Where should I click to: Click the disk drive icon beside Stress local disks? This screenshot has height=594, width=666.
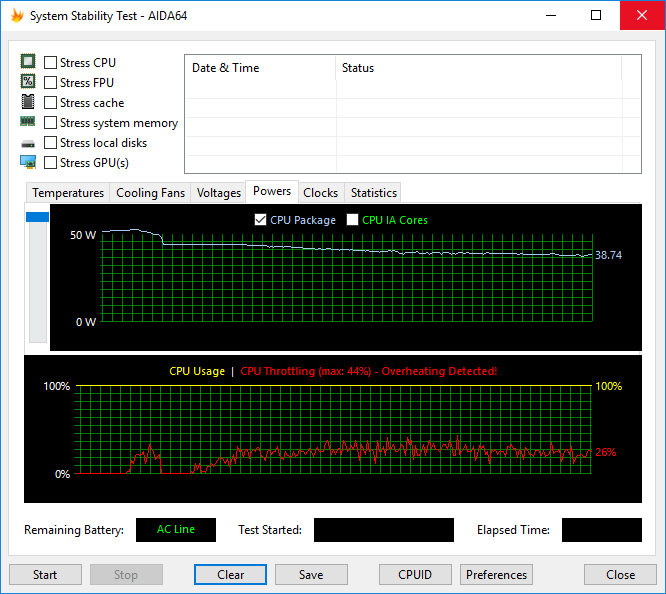(28, 144)
